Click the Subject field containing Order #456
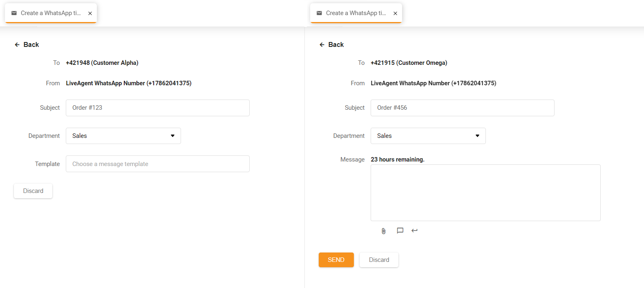Screen dimensions: 644x288 [462, 108]
